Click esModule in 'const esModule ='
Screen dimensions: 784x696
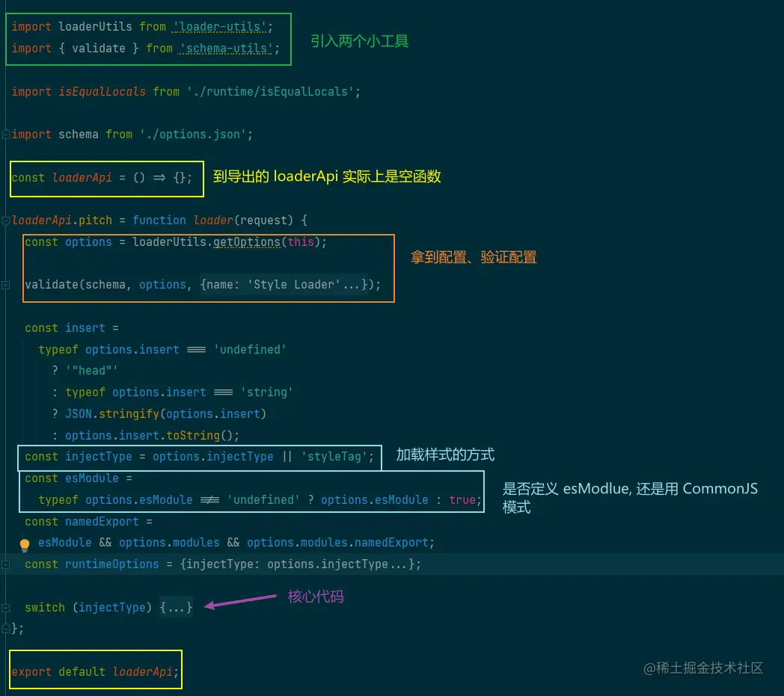(x=91, y=478)
